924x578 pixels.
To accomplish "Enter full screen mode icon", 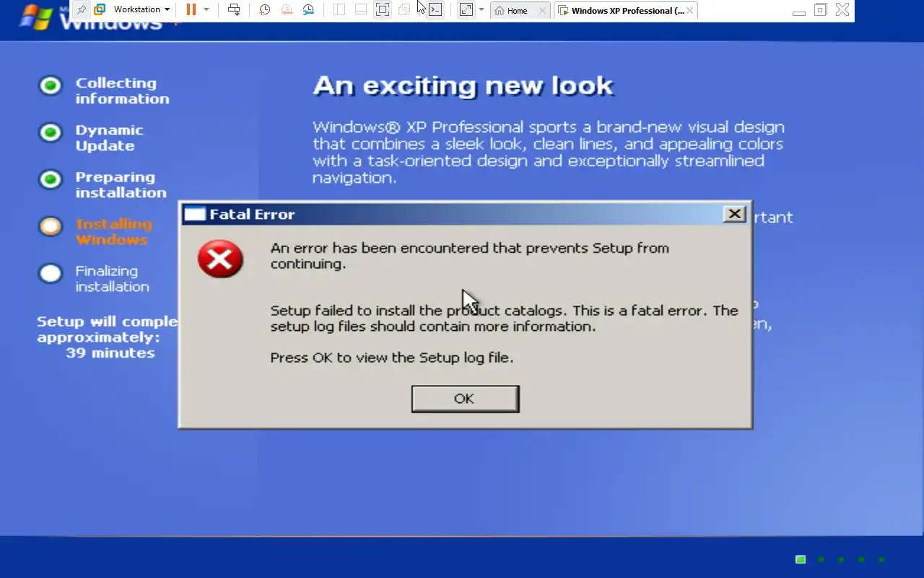I will (x=383, y=9).
